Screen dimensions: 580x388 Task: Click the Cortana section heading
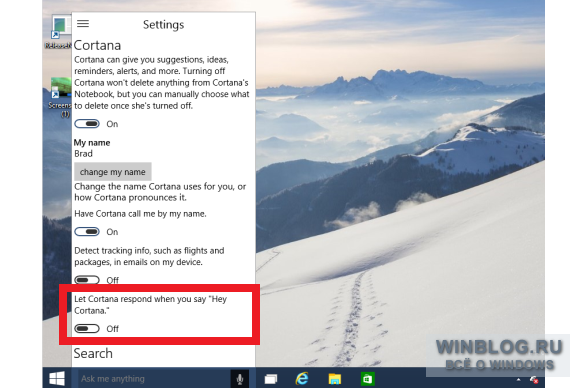click(x=97, y=45)
